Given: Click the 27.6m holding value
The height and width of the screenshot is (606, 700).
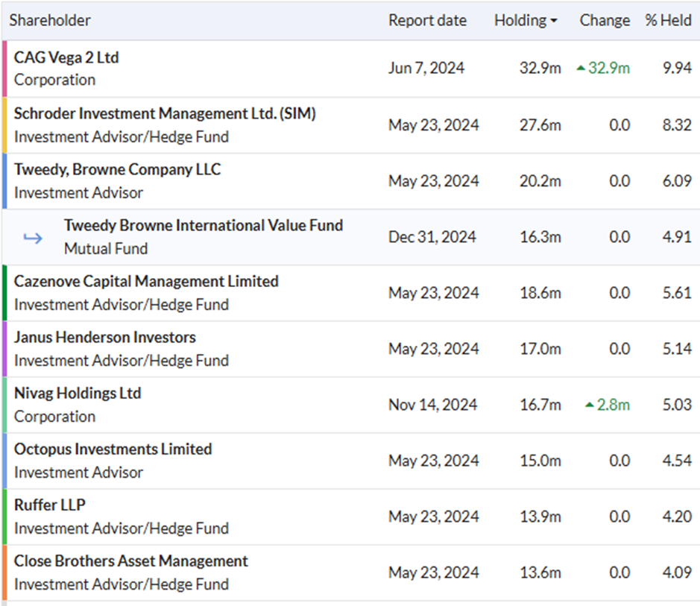Looking at the screenshot, I should coord(540,125).
